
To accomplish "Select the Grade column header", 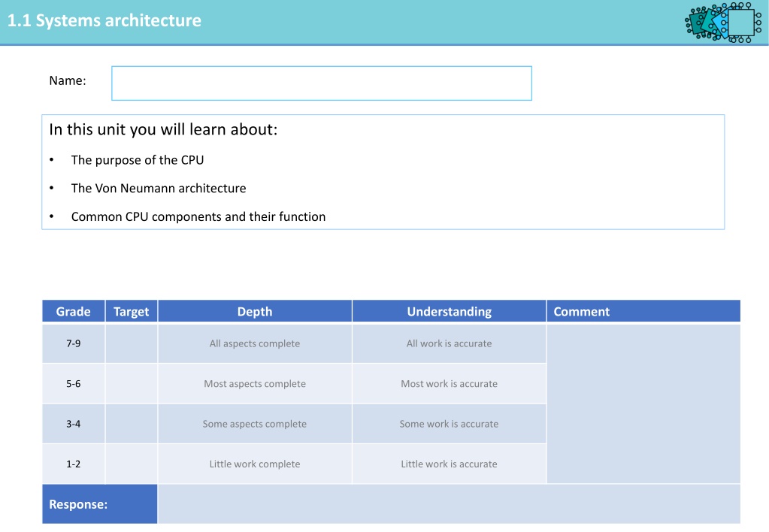I will (74, 311).
